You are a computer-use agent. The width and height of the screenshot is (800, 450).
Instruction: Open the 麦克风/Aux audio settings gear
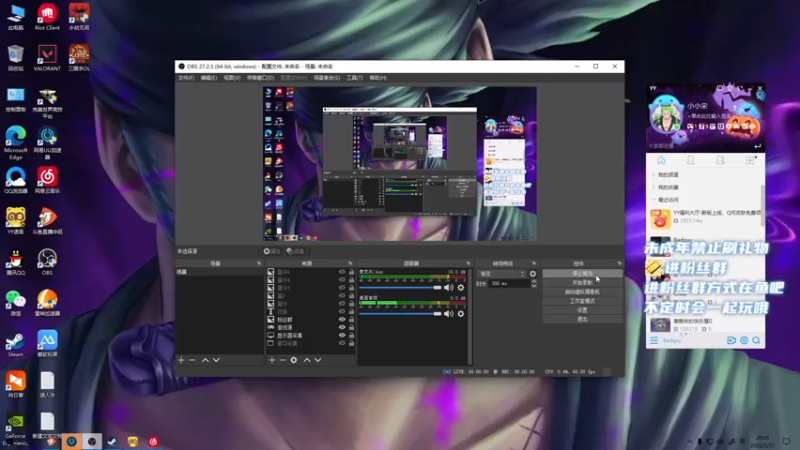(x=461, y=288)
